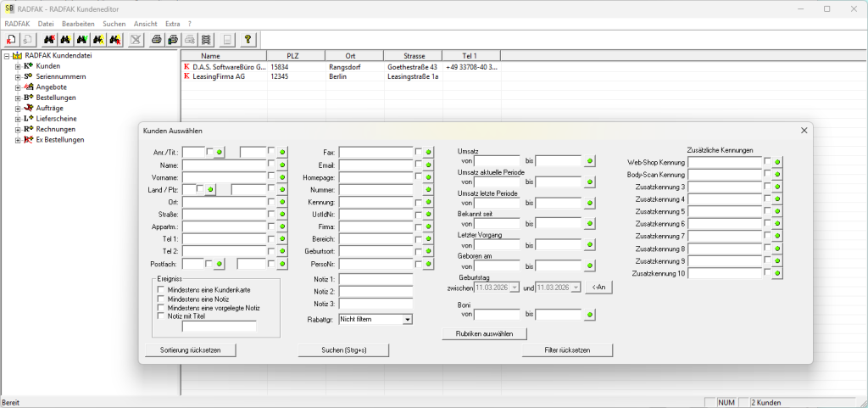The height and width of the screenshot is (408, 868).
Task: Click into the Vorname input field
Action: pos(224,178)
